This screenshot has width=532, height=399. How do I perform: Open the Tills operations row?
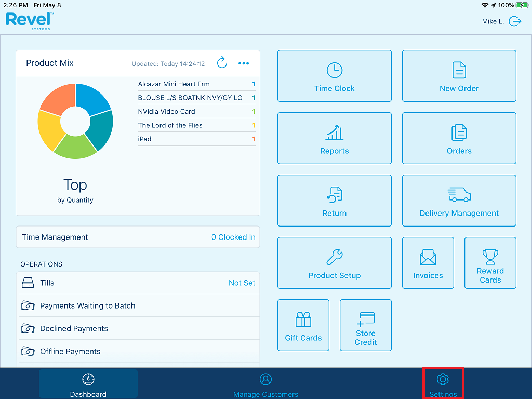click(x=138, y=283)
